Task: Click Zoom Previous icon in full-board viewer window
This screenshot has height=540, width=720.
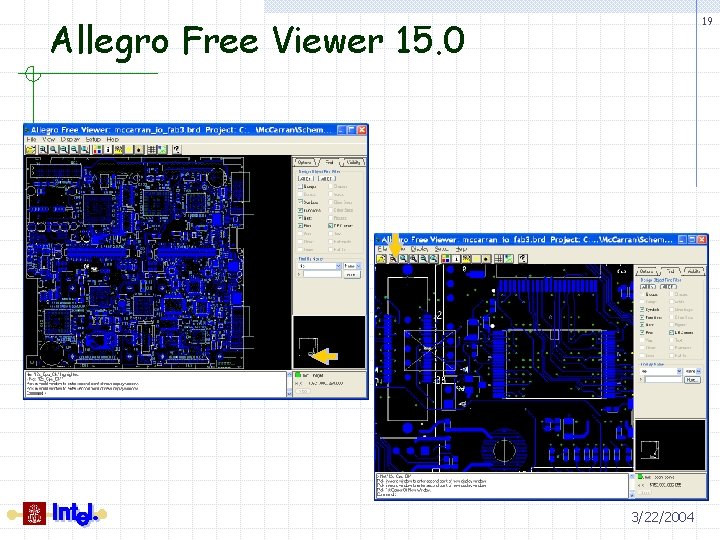Action: pos(85,149)
